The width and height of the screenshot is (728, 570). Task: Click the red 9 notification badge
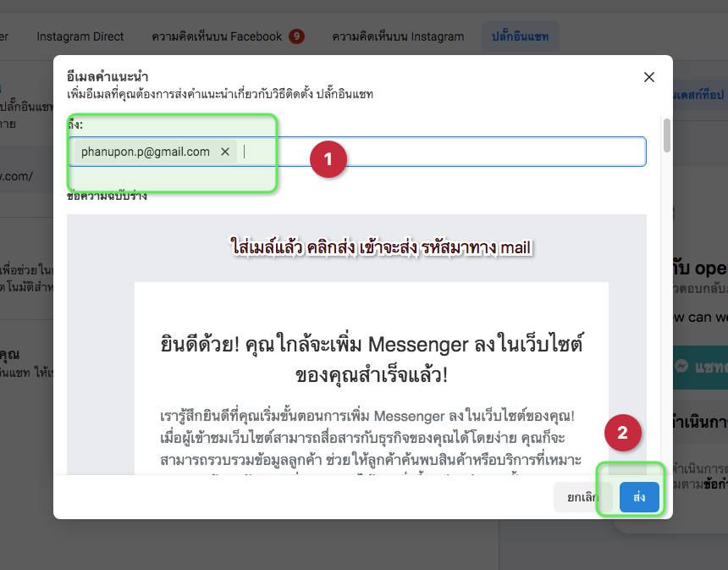pyautogui.click(x=296, y=36)
